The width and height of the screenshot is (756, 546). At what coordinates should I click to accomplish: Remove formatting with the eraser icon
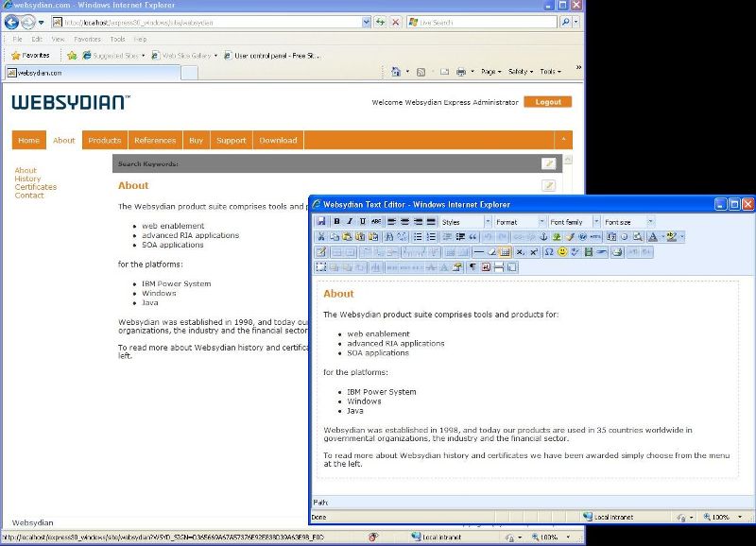[491, 252]
